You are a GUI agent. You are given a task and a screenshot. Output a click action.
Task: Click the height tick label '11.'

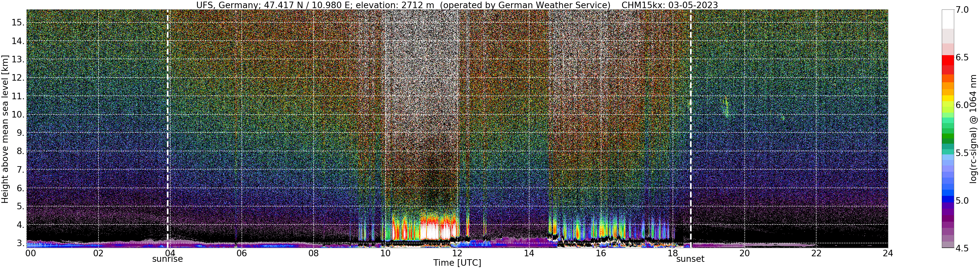pyautogui.click(x=18, y=96)
